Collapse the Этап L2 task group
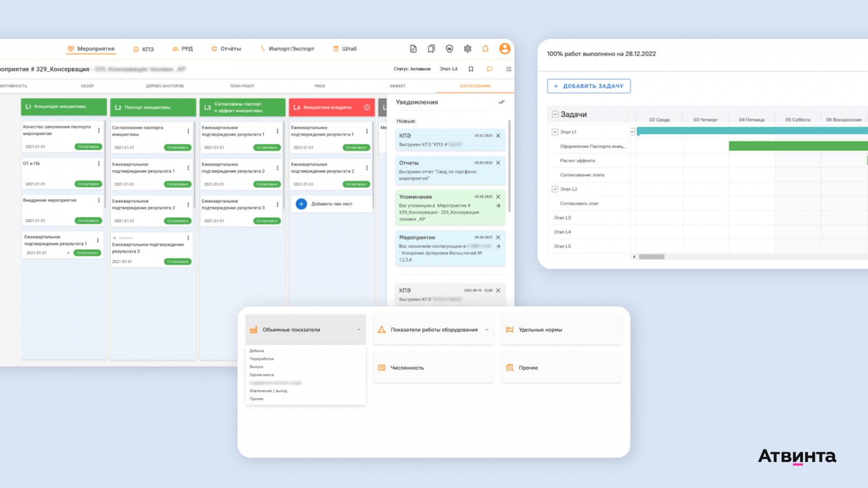 tap(555, 189)
